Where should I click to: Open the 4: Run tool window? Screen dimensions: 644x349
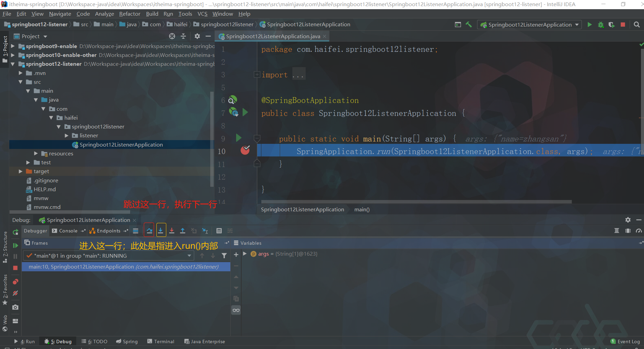25,342
